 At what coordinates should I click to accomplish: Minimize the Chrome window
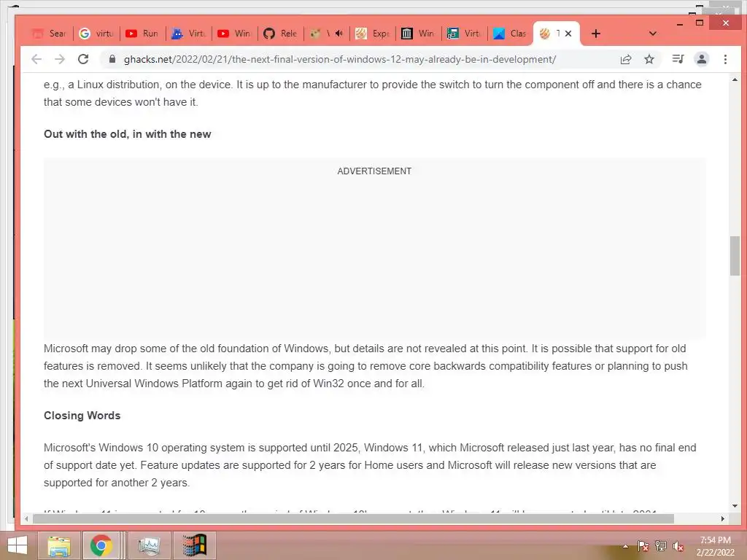[680, 23]
